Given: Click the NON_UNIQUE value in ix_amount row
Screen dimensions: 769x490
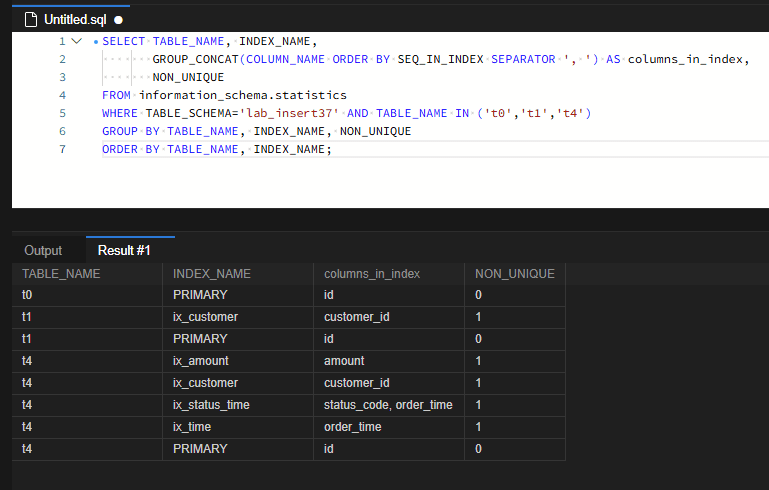Looking at the screenshot, I should pos(515,361).
